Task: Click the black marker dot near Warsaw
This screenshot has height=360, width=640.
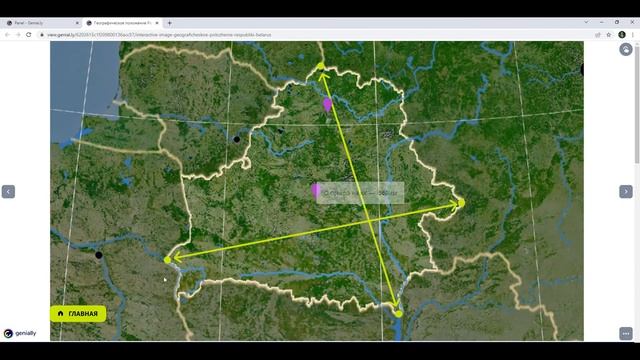Action: click(99, 255)
